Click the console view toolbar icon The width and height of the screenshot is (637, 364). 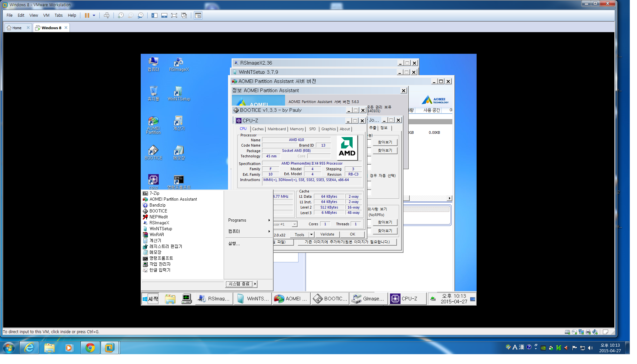[x=198, y=15]
